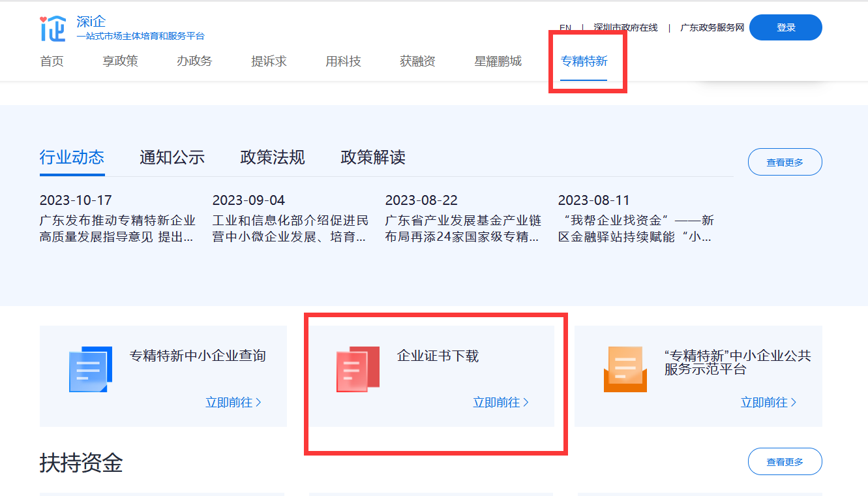Open the 广东政务服务网 link
The image size is (868, 496).
(712, 28)
